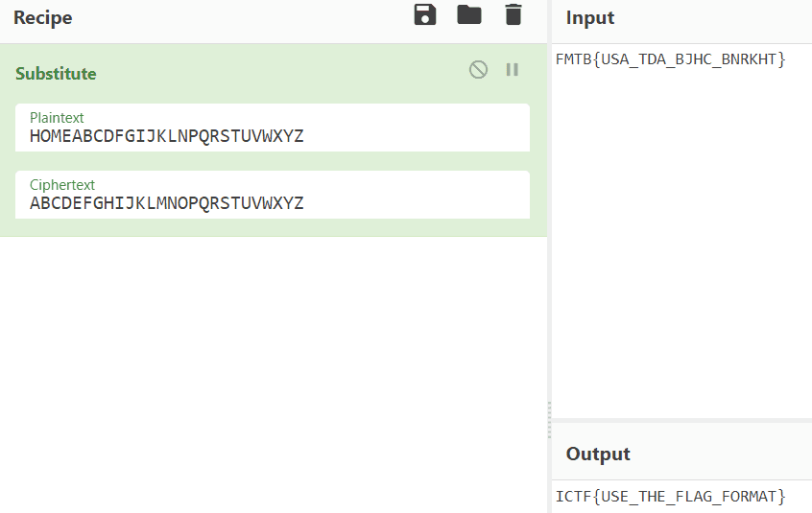Click the empty recipe area below Substitute
Viewport: 812px width, 513px height.
tap(273, 374)
